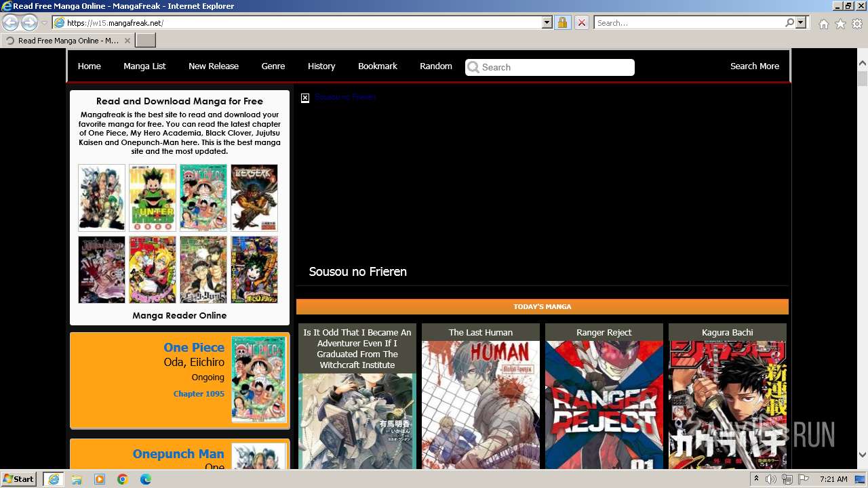Open the Jujutsu Kaisen cover thumbnail
Viewport: 868px width, 488px height.
(x=102, y=270)
